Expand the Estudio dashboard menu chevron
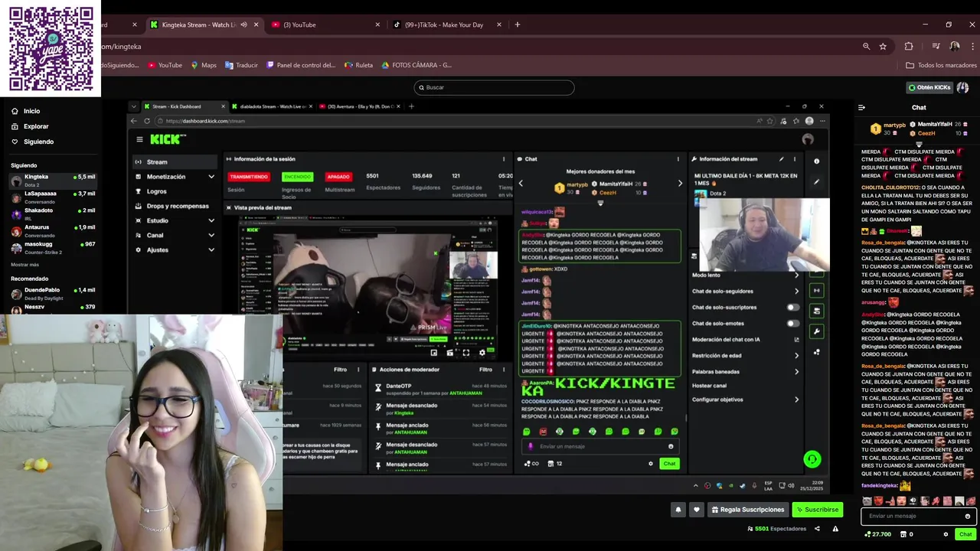The image size is (980, 551). pos(211,220)
